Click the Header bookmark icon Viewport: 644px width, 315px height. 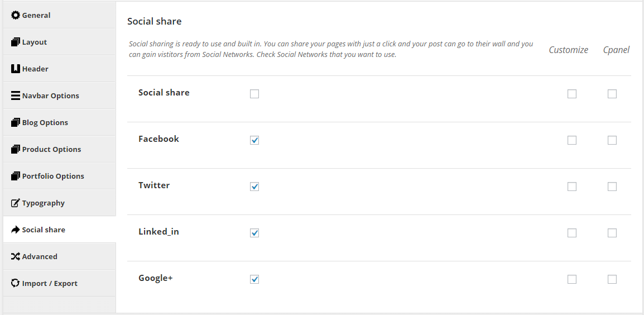(16, 69)
